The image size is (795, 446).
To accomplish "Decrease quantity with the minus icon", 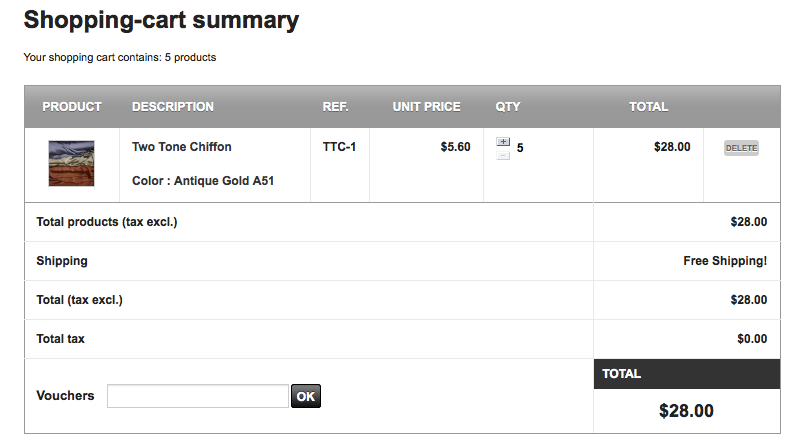I will [503, 155].
